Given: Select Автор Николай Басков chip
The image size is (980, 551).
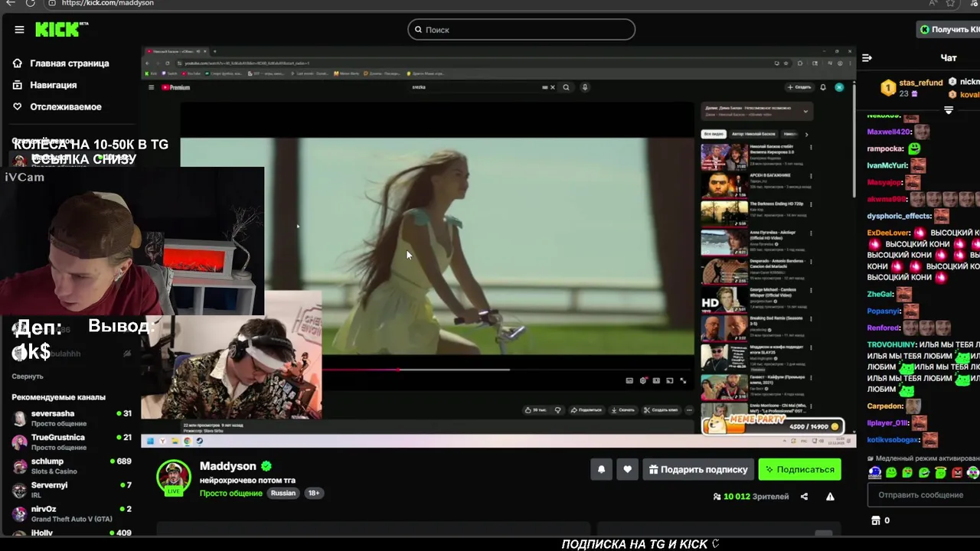Looking at the screenshot, I should pyautogui.click(x=753, y=134).
